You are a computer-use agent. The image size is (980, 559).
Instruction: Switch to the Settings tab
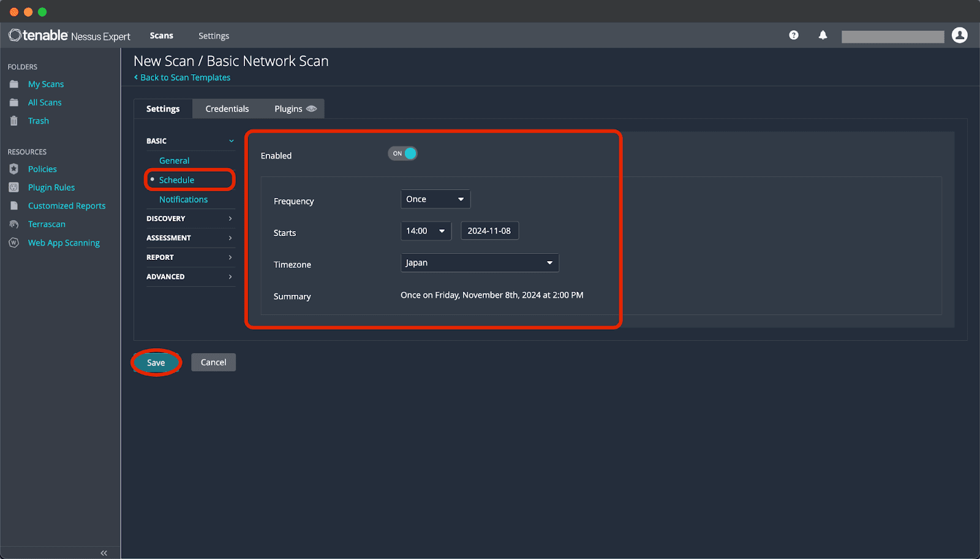[163, 108]
